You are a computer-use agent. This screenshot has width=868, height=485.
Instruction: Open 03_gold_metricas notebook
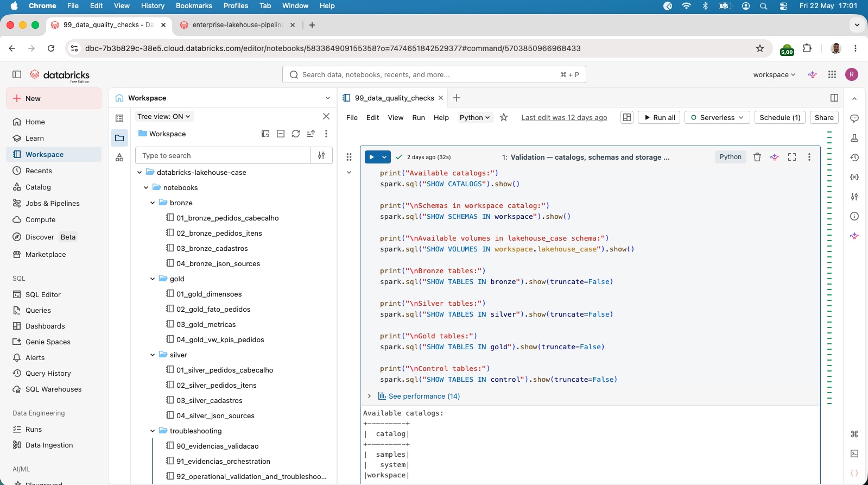coord(206,324)
